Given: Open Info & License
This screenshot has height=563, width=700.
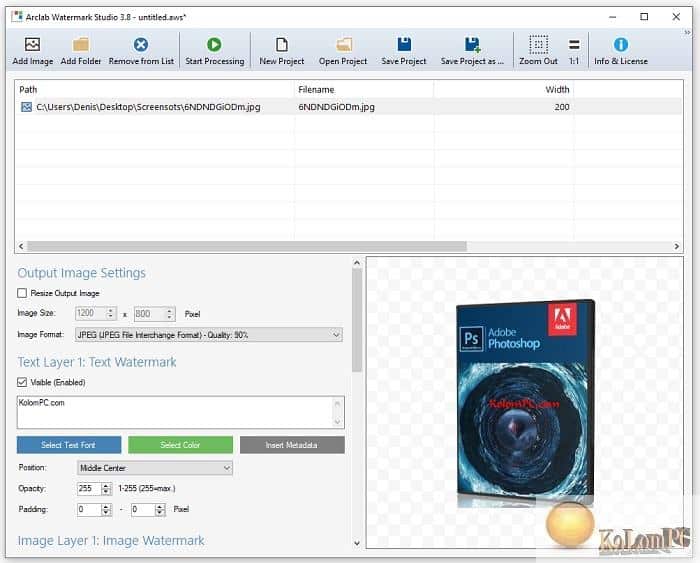Looking at the screenshot, I should click(x=621, y=50).
